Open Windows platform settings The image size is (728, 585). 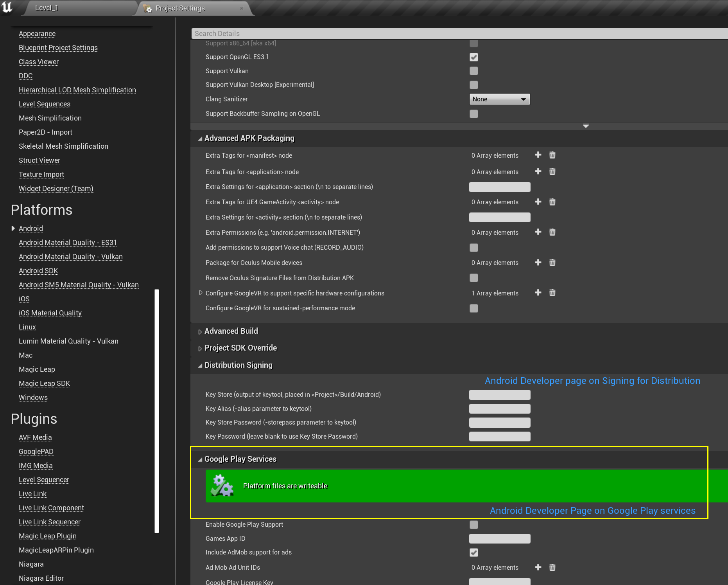[x=33, y=398]
